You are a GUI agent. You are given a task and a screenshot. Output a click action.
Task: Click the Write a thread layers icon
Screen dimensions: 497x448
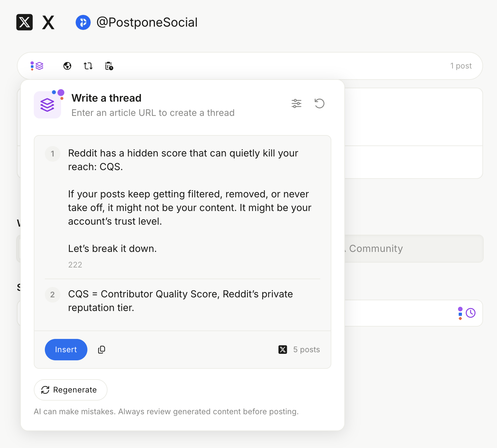[x=47, y=105]
